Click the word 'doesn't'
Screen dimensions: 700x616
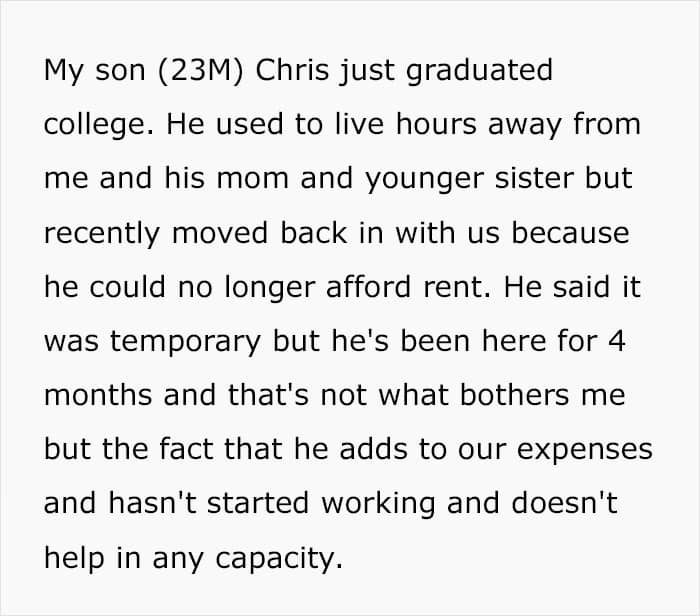pyautogui.click(x=564, y=503)
